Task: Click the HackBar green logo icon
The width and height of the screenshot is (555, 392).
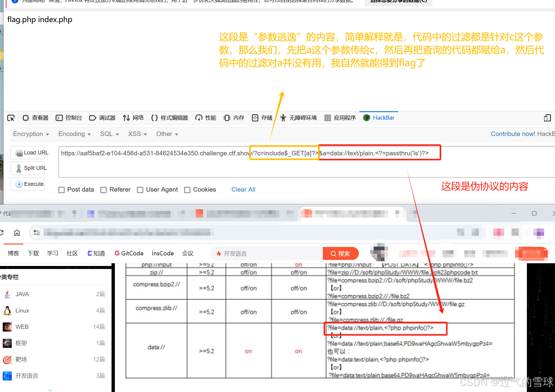Action: (366, 118)
